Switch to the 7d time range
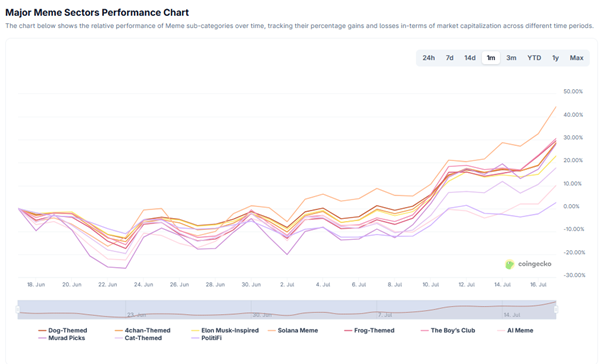 [x=450, y=58]
